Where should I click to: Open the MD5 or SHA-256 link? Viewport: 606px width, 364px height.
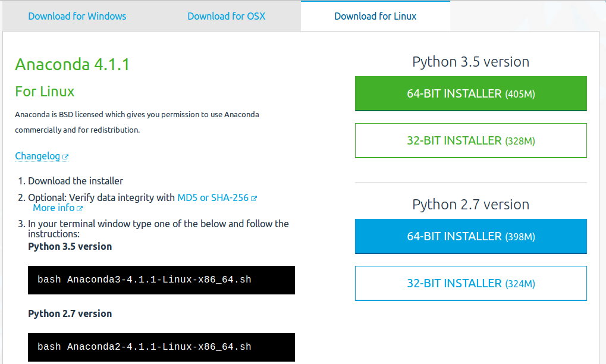(213, 197)
